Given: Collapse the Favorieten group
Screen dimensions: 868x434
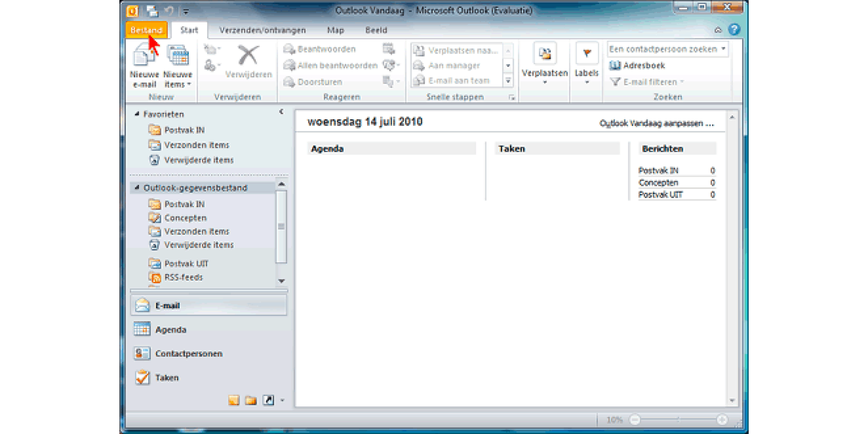Looking at the screenshot, I should coord(137,114).
